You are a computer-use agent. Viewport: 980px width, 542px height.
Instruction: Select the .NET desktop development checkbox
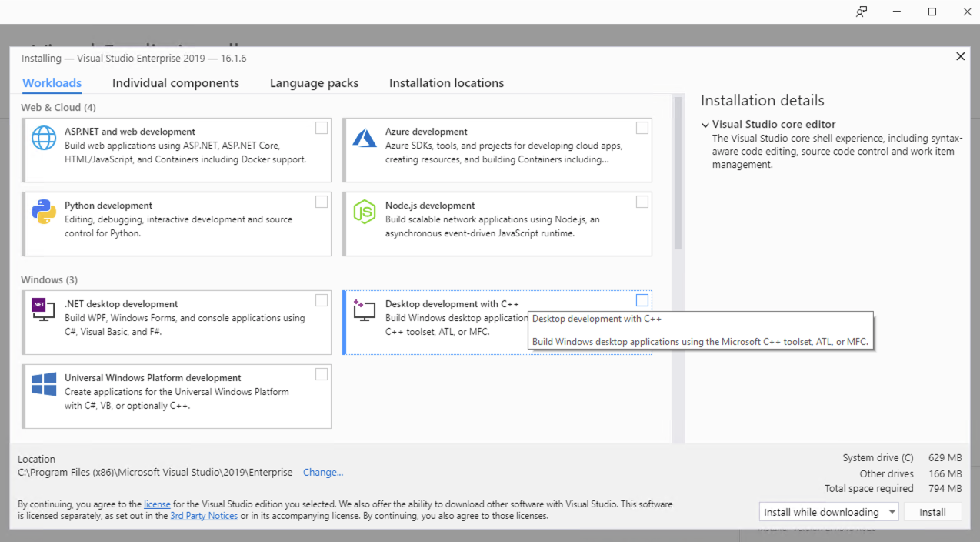322,300
